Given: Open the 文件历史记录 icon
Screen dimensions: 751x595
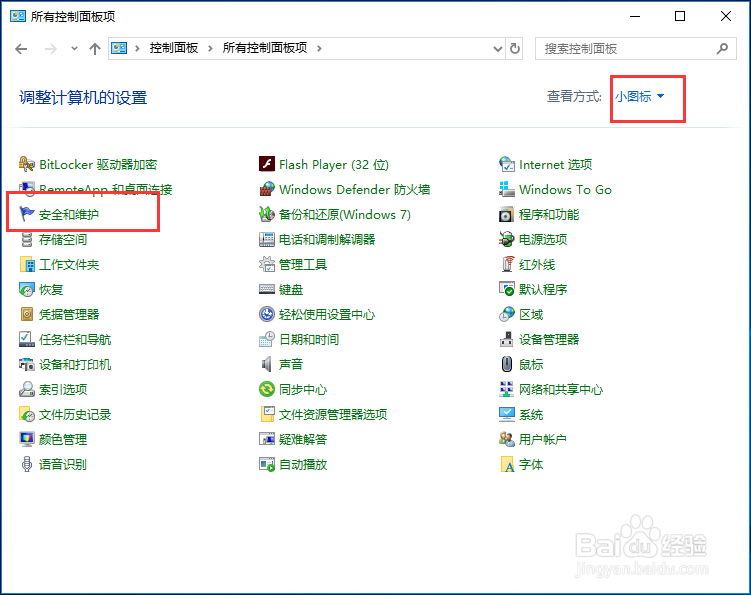Looking at the screenshot, I should point(26,414).
